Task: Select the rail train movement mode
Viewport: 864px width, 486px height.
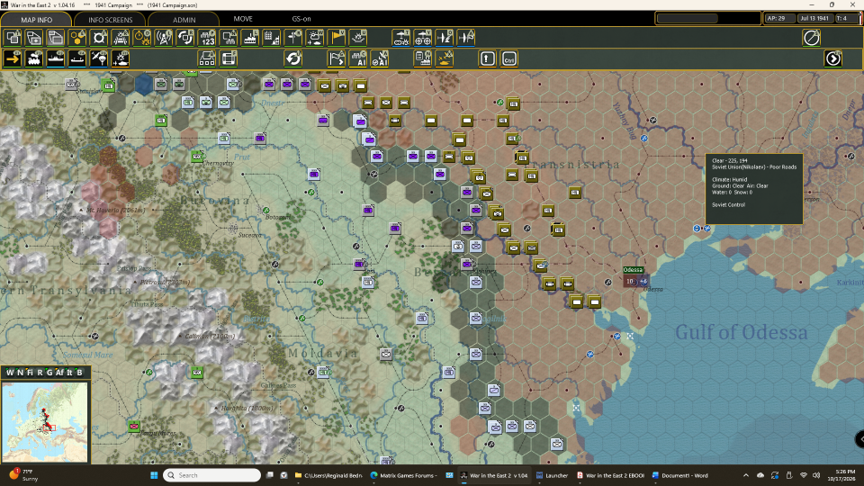Action: (34, 58)
